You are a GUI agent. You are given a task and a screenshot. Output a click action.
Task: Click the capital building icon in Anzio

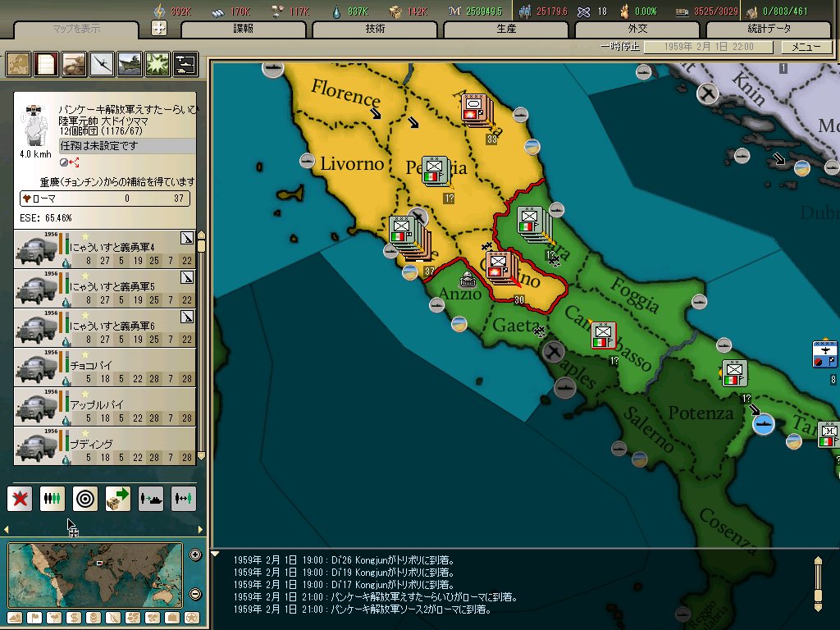coord(468,279)
